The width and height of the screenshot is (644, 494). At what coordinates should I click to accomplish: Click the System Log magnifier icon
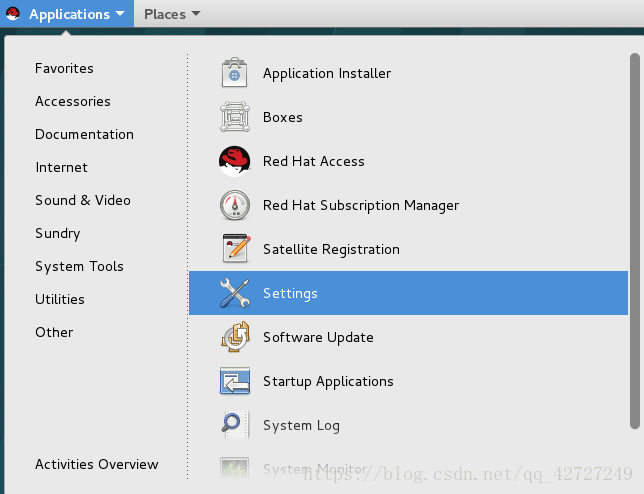(x=235, y=425)
